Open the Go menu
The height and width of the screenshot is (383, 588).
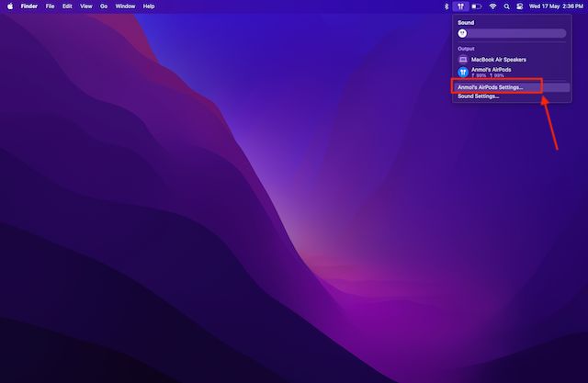tap(103, 6)
